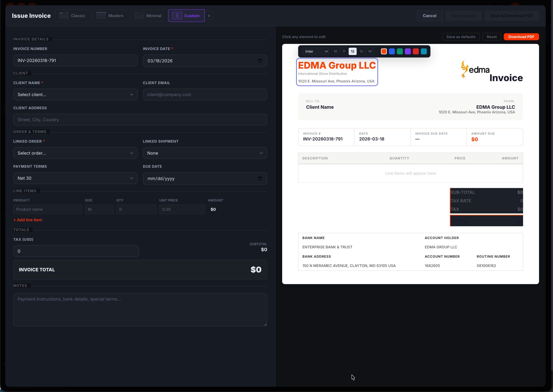This screenshot has width=553, height=392.
Task: Open the Linked Shipment dropdown
Action: click(x=205, y=153)
